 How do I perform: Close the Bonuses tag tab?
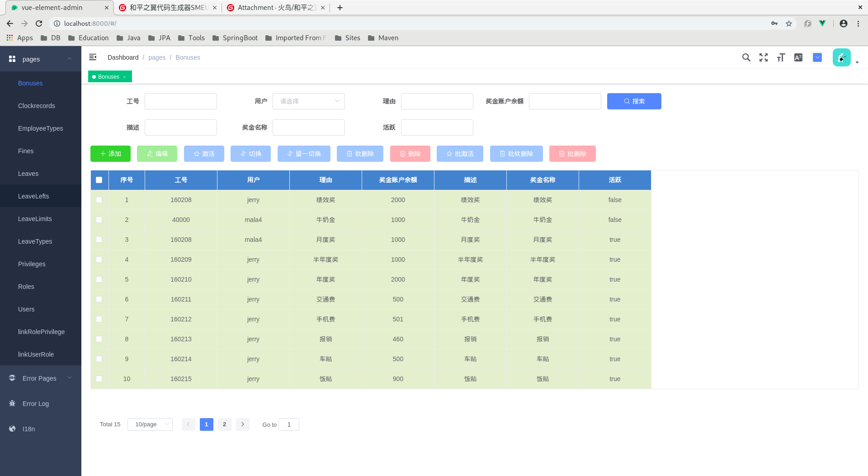(124, 77)
